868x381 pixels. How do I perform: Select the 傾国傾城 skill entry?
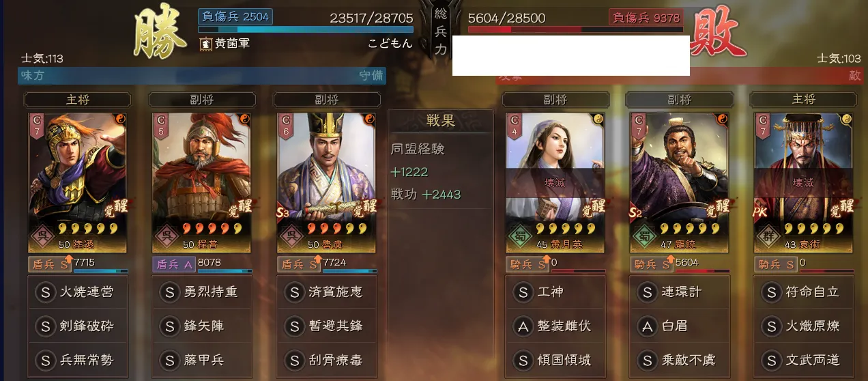point(555,360)
